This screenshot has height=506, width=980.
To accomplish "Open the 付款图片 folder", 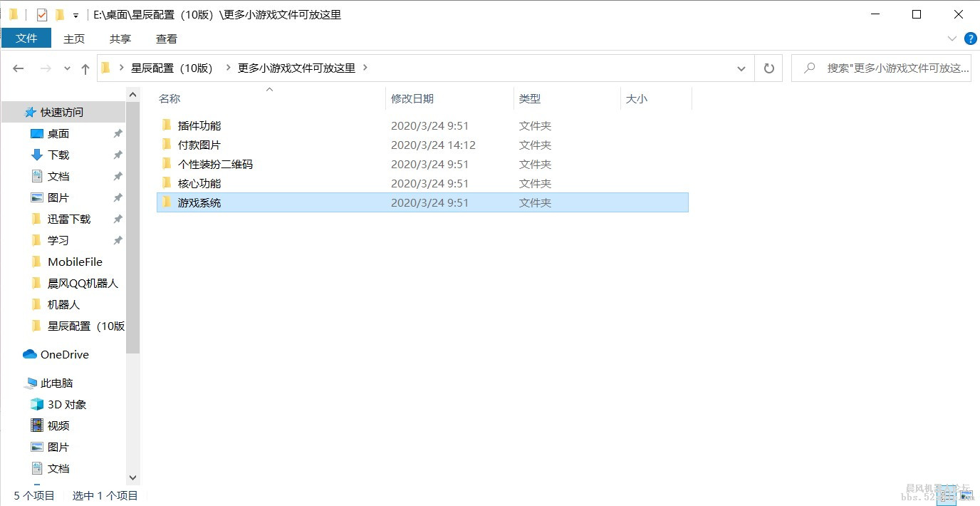I will point(198,145).
